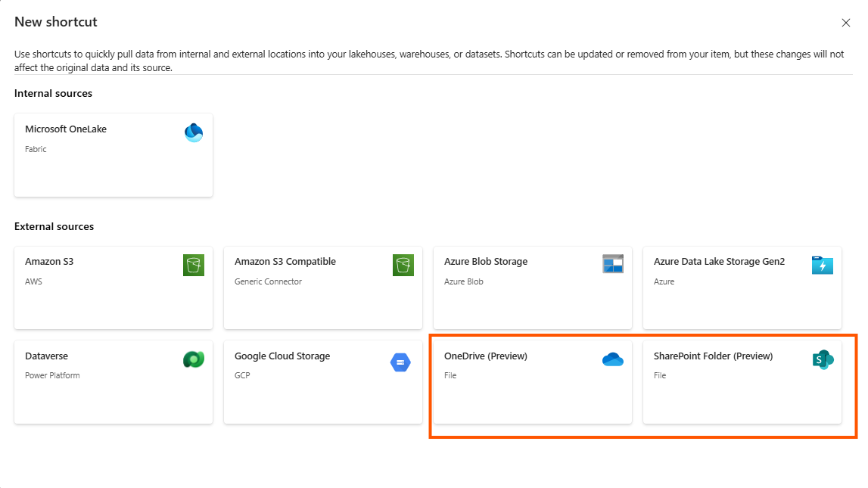Pick the Azure Data Lake Storage Gen2 tile
Image resolution: width=868 pixels, height=488 pixels.
pos(742,288)
